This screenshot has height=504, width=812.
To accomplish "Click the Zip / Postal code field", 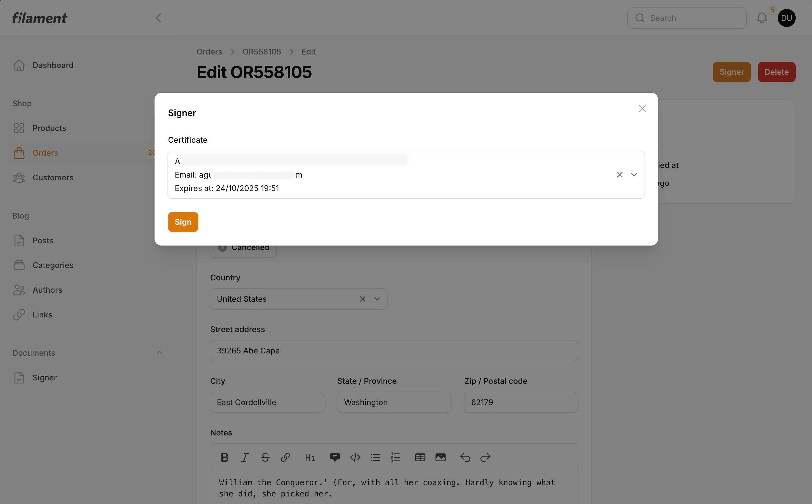I will point(521,402).
